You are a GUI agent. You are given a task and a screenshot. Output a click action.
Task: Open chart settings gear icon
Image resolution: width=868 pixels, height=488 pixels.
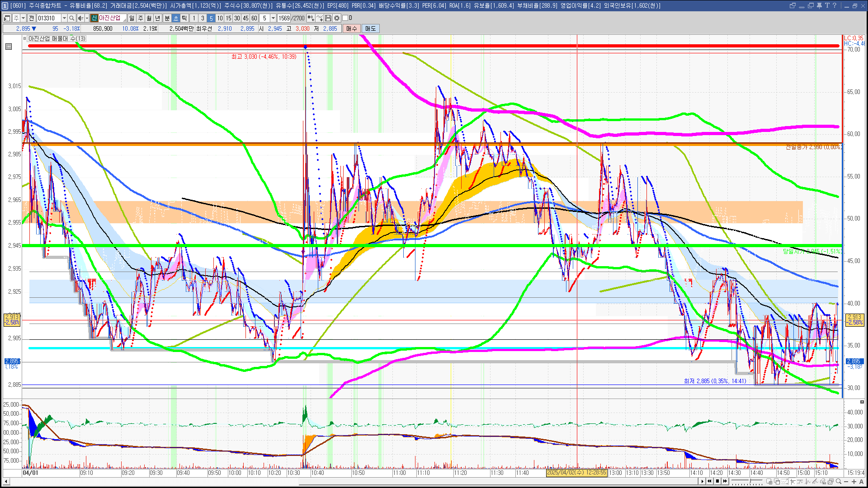pos(337,18)
